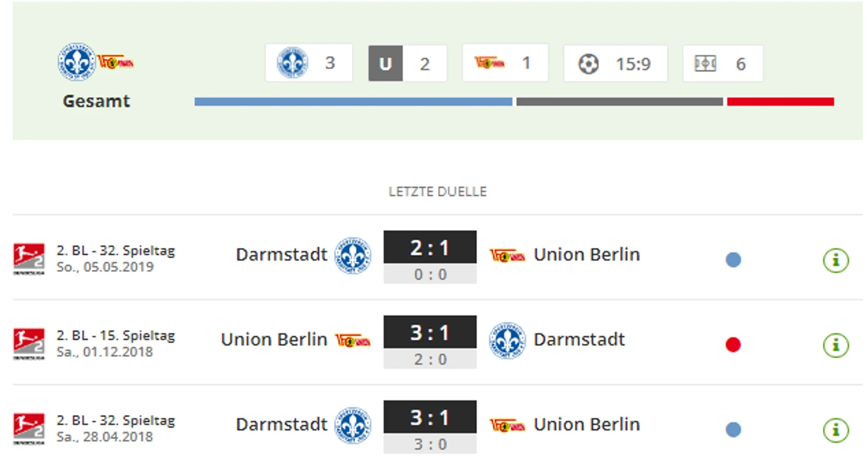Viewport: 868px width, 467px height.
Task: Click the 2. Bundesliga logo of the 01.12.2018 match
Action: (29, 344)
